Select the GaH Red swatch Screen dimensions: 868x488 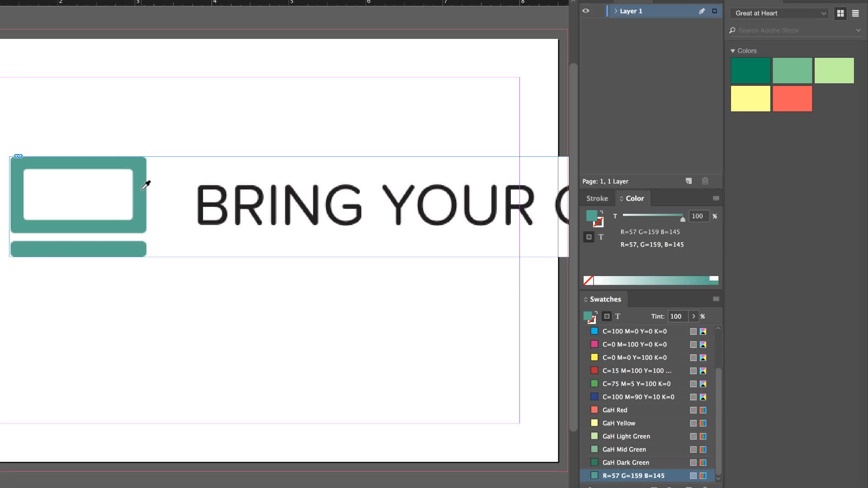647,410
